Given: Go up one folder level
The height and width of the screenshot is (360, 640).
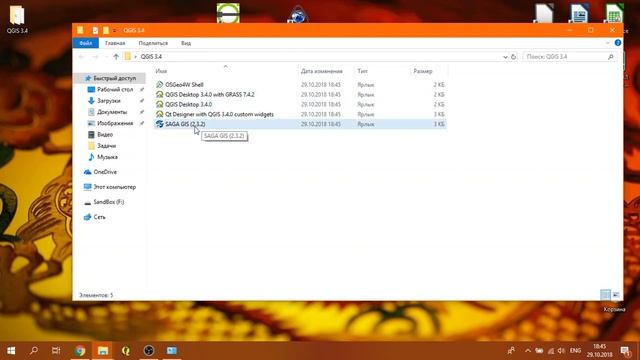Looking at the screenshot, I should click(x=116, y=57).
